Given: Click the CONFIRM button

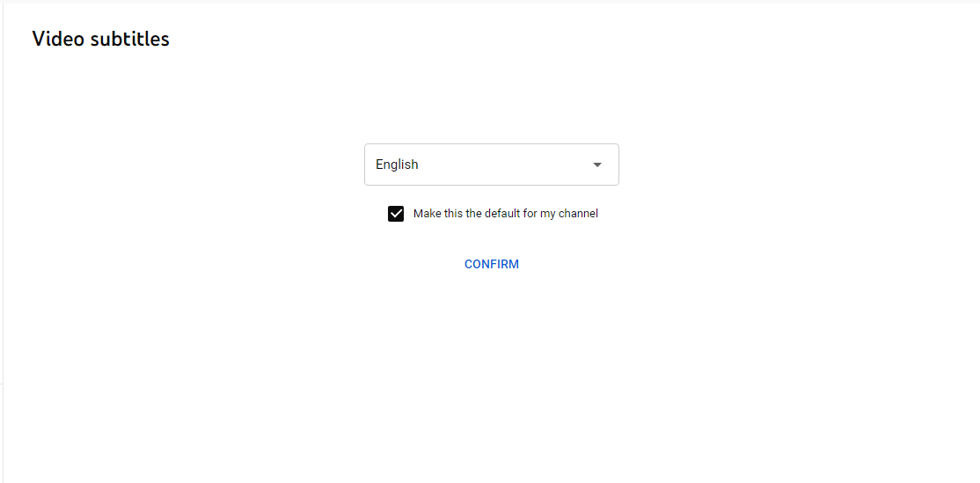Looking at the screenshot, I should point(491,264).
